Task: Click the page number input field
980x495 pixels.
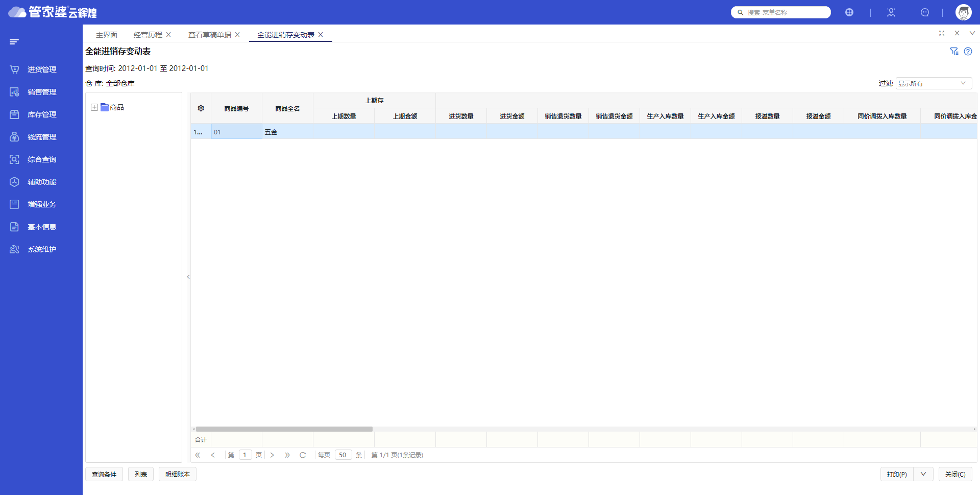Action: pyautogui.click(x=245, y=455)
